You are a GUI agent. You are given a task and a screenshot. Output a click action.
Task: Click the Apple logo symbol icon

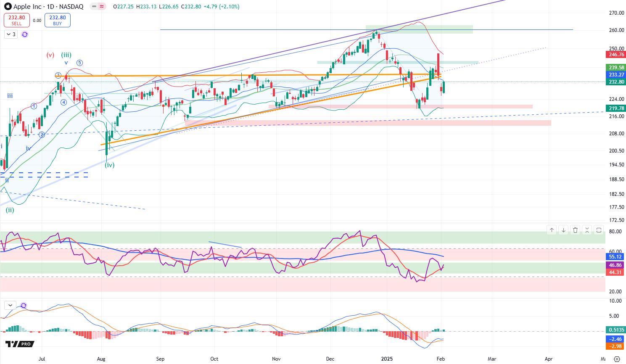(x=8, y=6)
